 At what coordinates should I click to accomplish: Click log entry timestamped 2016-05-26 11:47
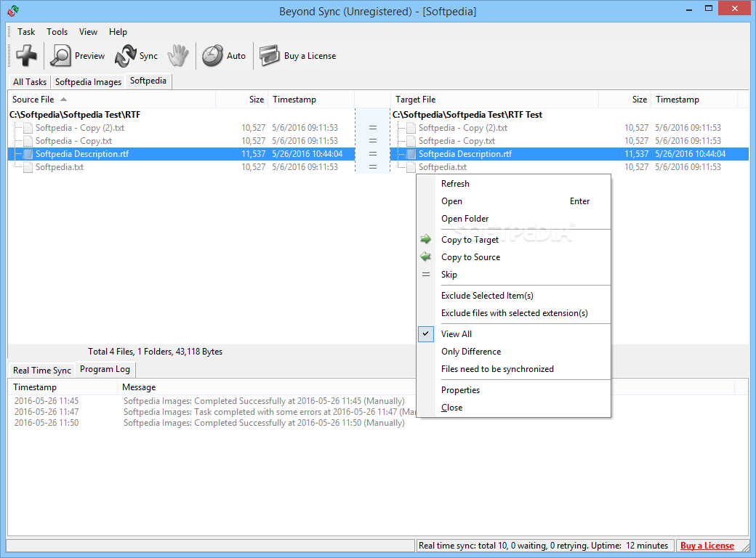point(212,412)
